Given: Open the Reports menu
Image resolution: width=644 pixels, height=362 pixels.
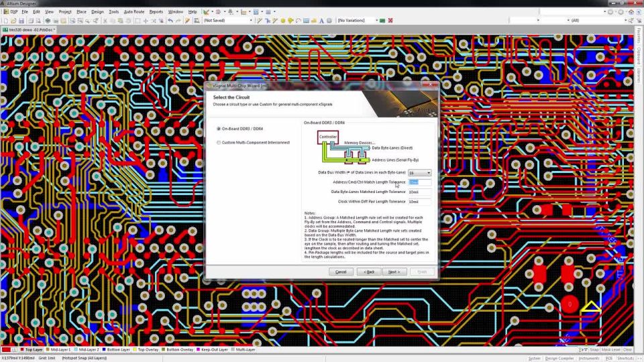Looking at the screenshot, I should coord(156,12).
